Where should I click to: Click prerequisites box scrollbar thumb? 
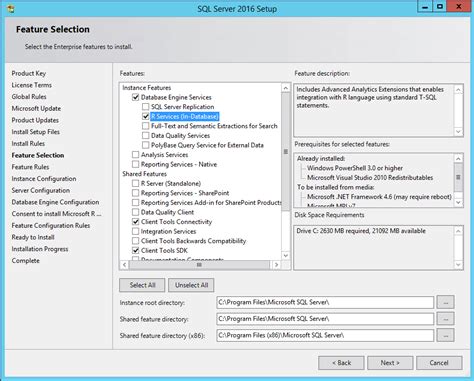point(458,177)
